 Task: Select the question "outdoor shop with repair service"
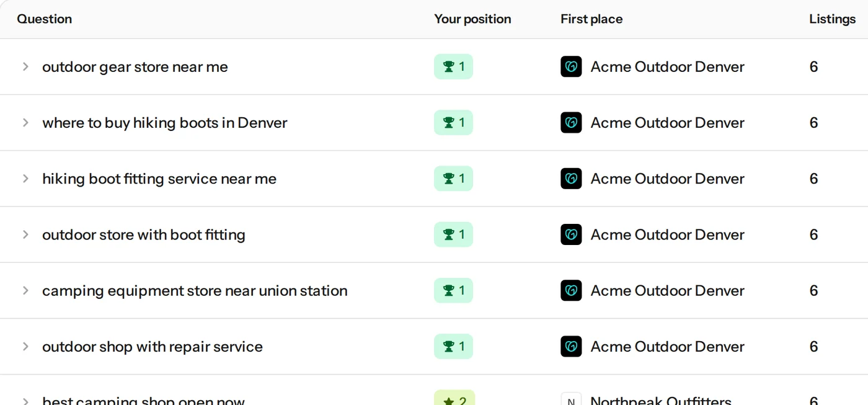click(153, 347)
